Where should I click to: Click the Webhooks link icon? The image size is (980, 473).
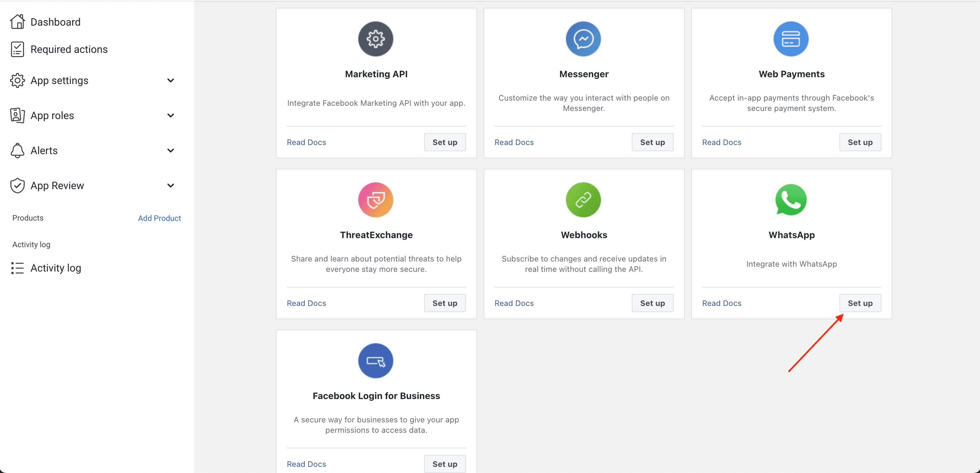(x=583, y=200)
